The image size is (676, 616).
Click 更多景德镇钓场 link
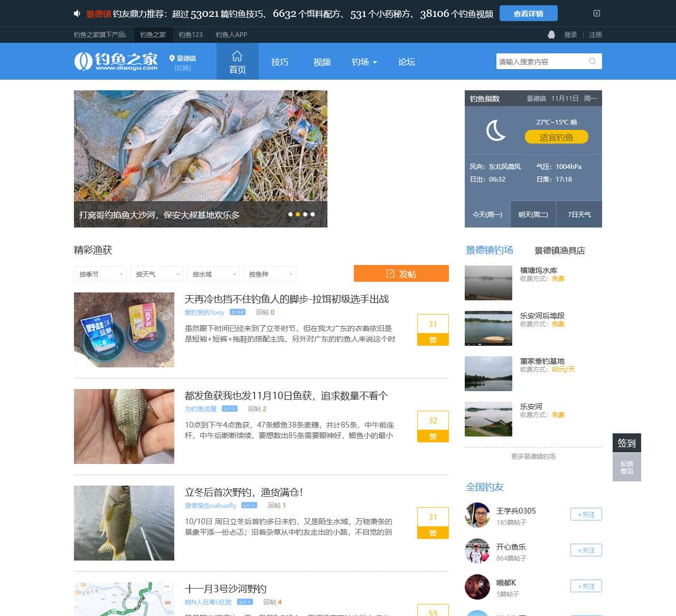(x=533, y=457)
